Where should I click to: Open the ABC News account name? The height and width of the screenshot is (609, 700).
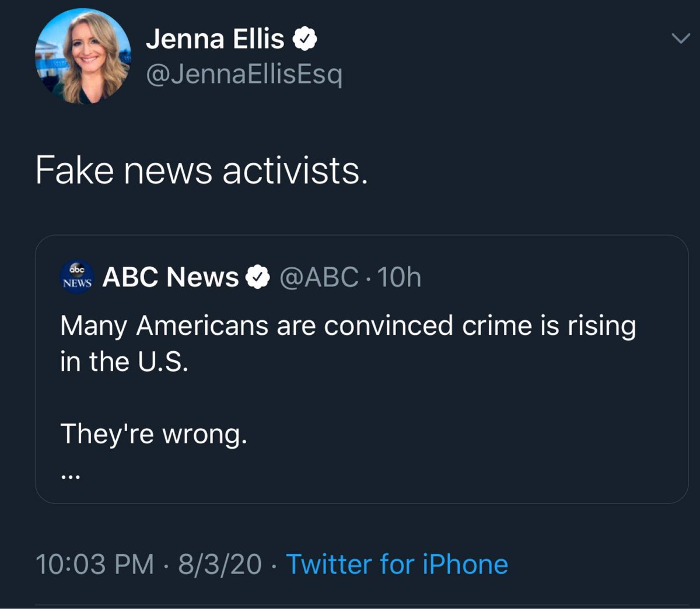pos(170,277)
